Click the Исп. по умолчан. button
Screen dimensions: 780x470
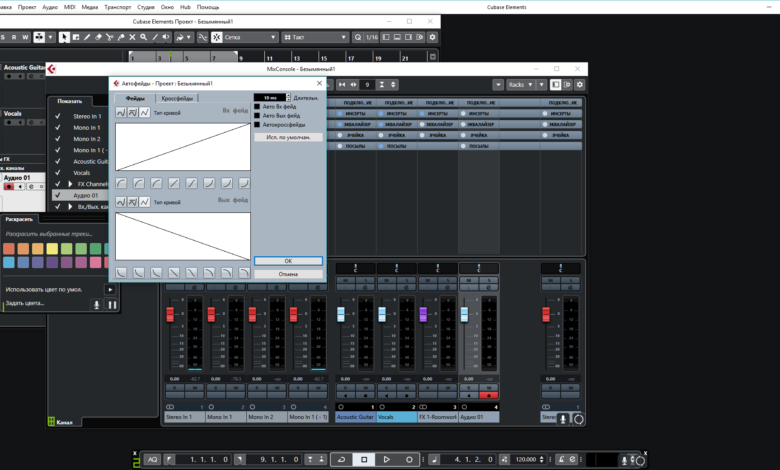point(288,137)
